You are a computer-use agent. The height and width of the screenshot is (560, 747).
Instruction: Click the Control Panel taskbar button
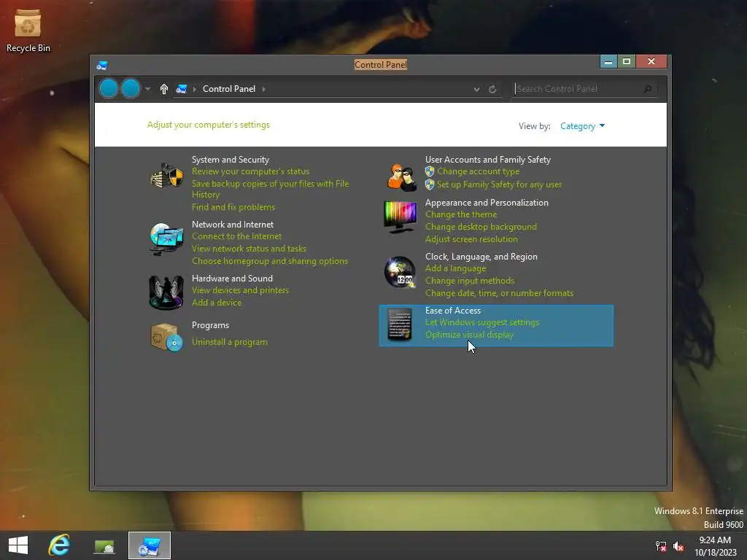(150, 545)
